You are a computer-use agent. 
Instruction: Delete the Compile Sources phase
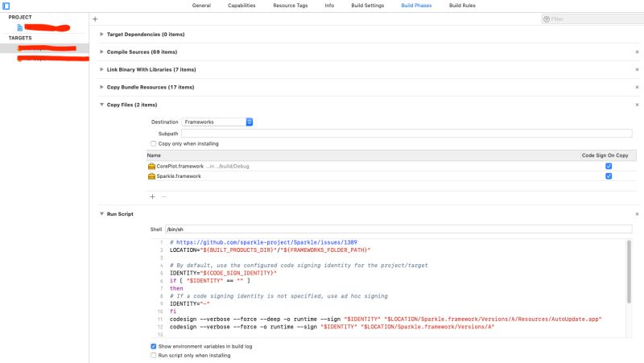[637, 52]
